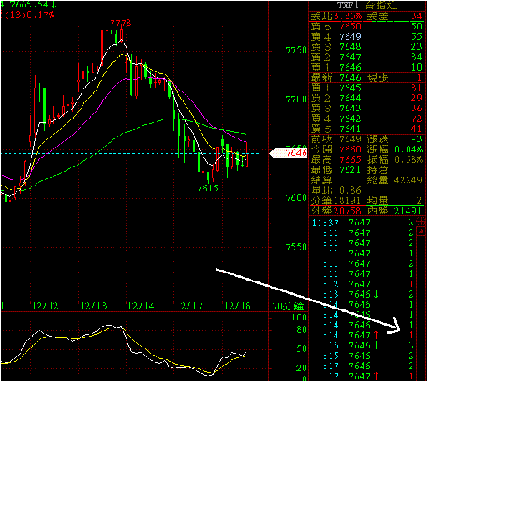This screenshot has width=512, height=520.
Task: Click the 80 level on the indicator axis
Action: 301,330
